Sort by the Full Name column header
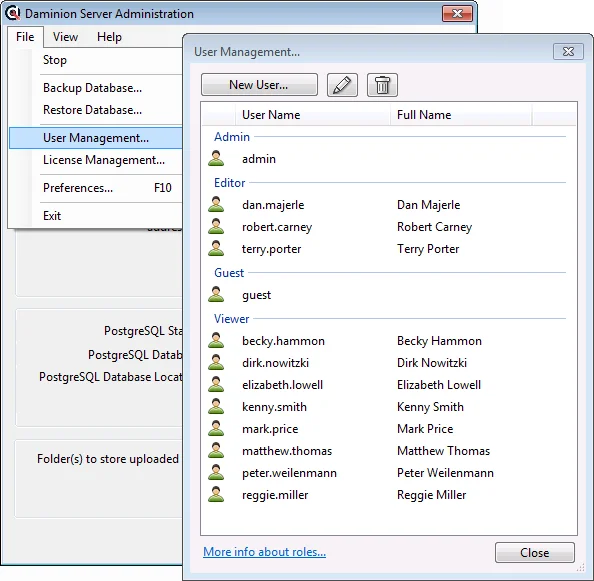This screenshot has width=594, height=581. 461,115
